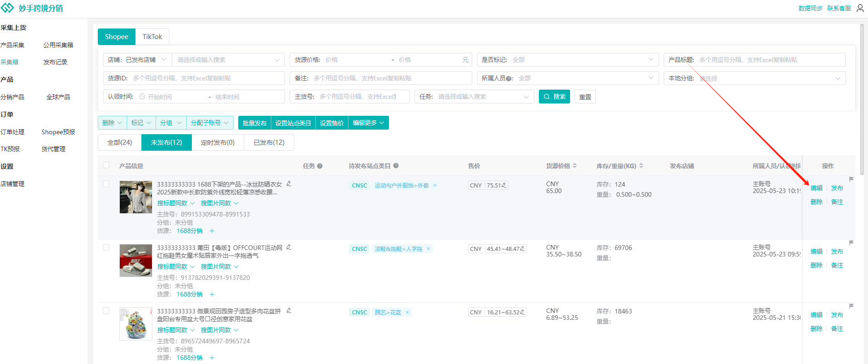Click the 任务 help question icon

pyautogui.click(x=320, y=166)
